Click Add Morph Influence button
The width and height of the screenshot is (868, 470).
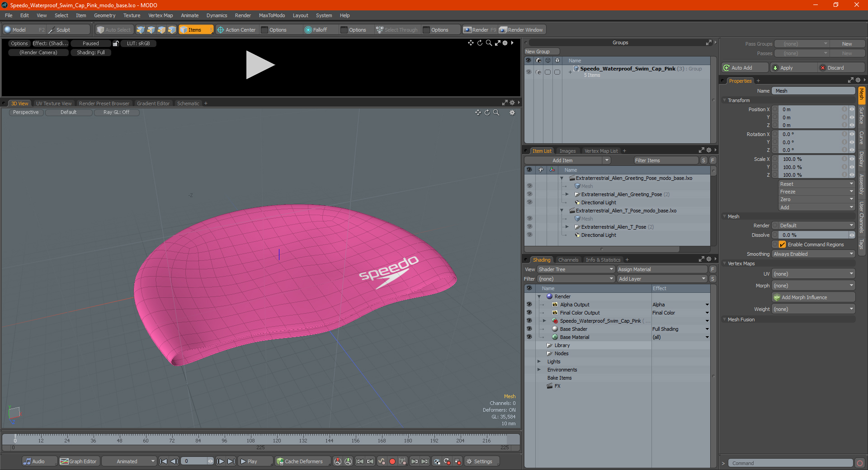[813, 297]
